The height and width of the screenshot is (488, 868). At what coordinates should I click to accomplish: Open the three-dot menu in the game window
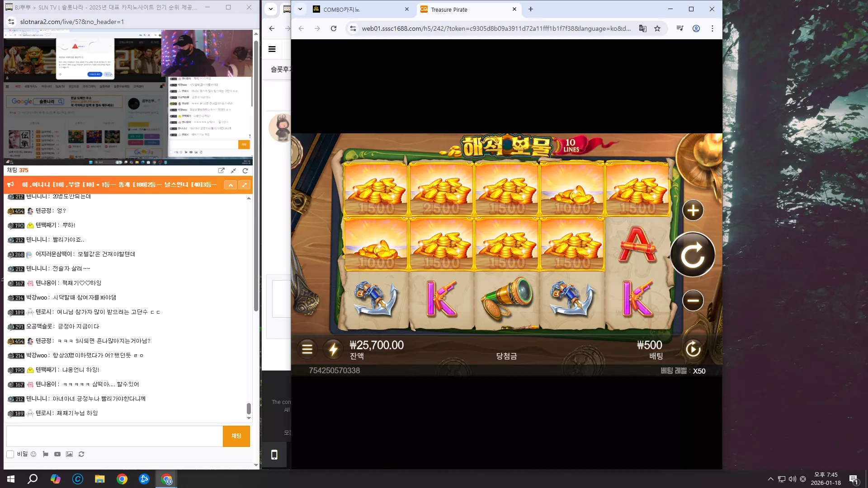pos(712,28)
